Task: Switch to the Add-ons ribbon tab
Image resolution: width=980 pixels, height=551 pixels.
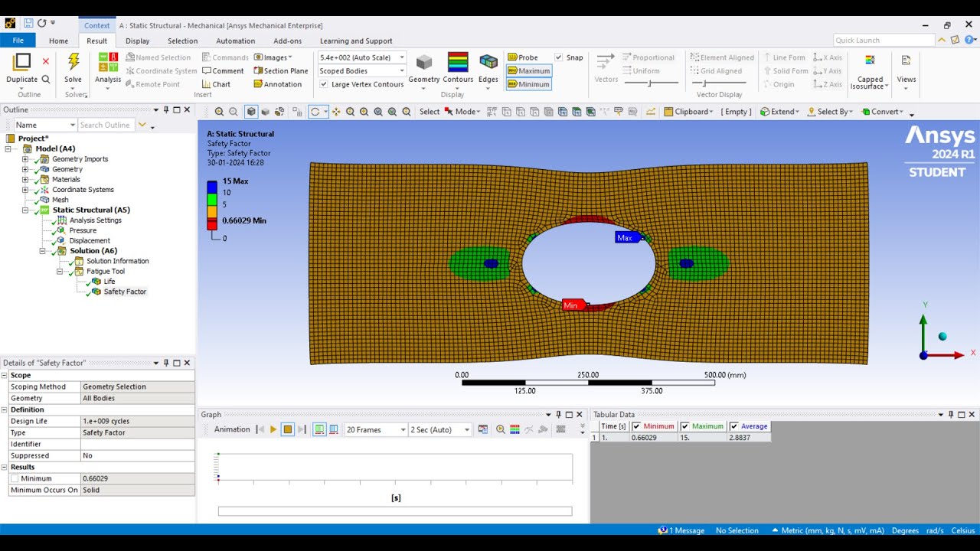Action: (288, 41)
